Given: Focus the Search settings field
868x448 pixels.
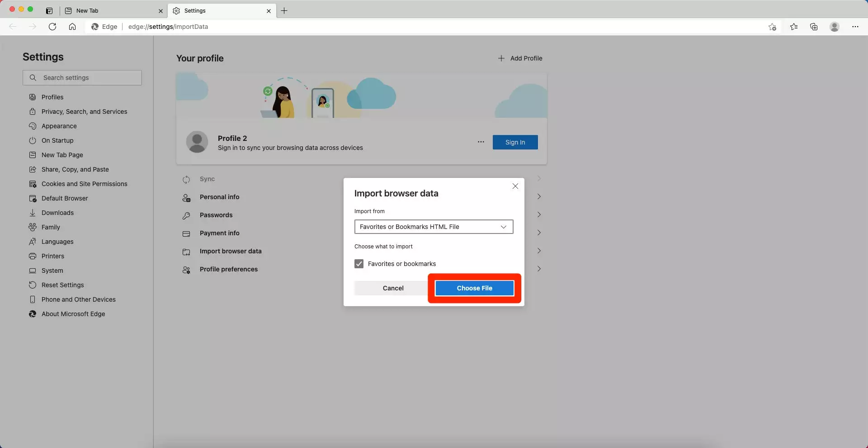Looking at the screenshot, I should [82, 78].
